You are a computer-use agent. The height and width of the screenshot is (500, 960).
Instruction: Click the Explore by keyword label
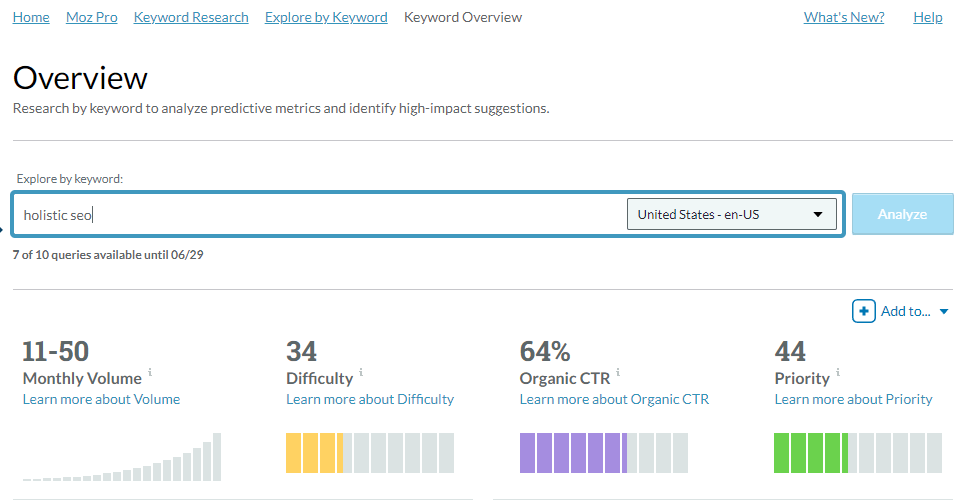[70, 179]
